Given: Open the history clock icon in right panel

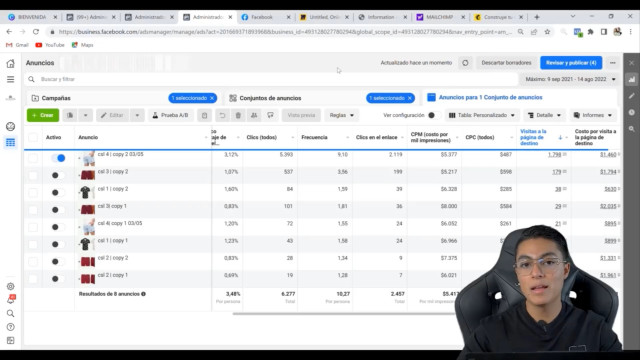Looking at the screenshot, I should coord(631,112).
